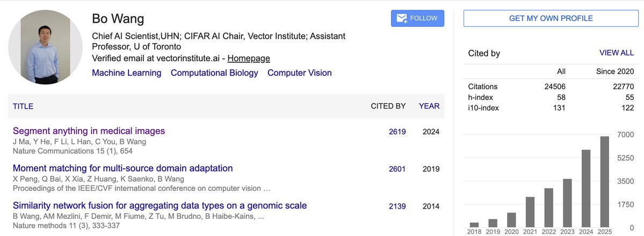Click the 2021 citations bar in chart

point(530,212)
